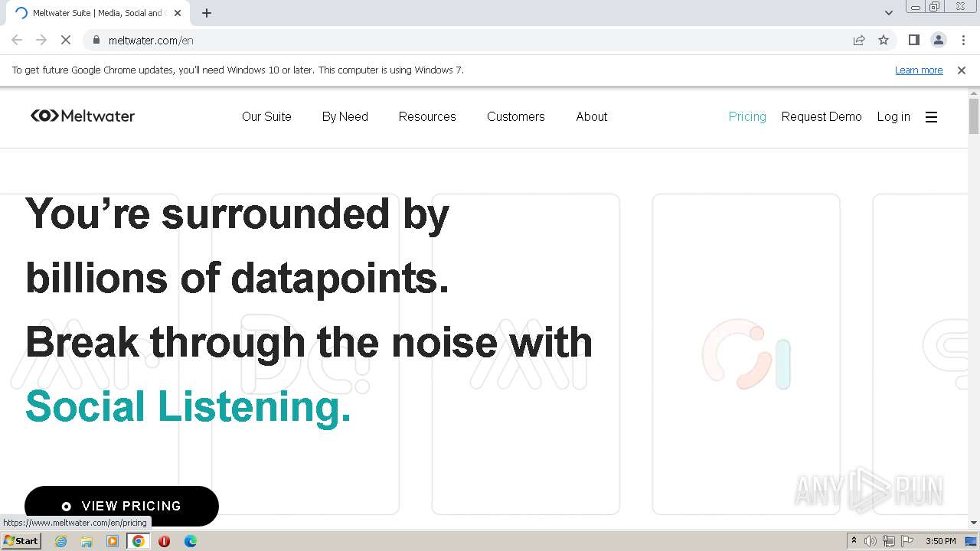This screenshot has width=980, height=551.
Task: Open the Windows Start menu
Action: [21, 540]
